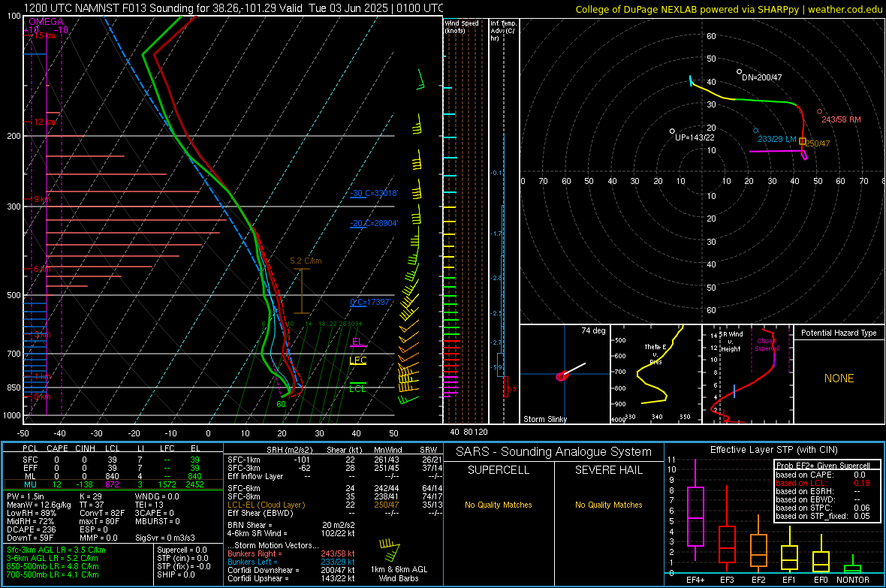The height and width of the screenshot is (588, 886).
Task: Select the ML parcel row
Action: coord(113,476)
